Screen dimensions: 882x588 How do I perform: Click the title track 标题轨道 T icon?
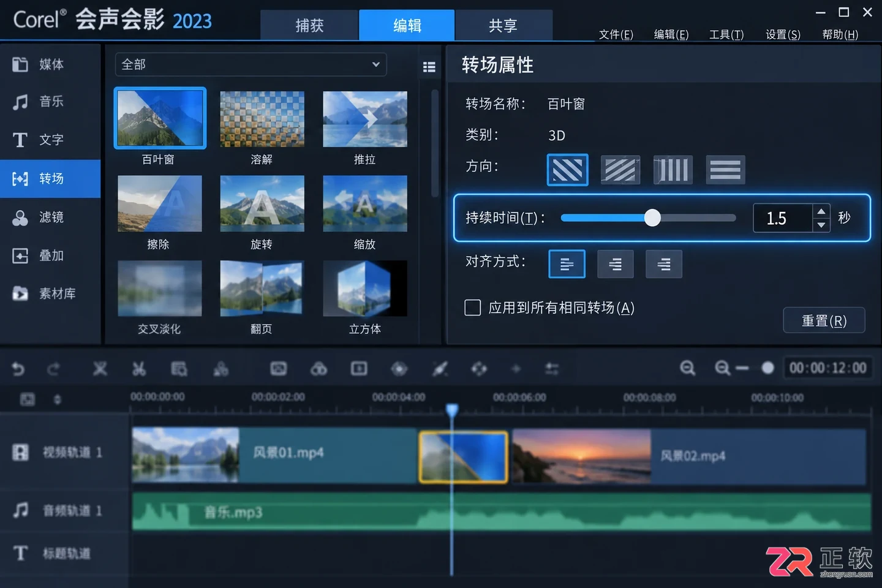[20, 553]
